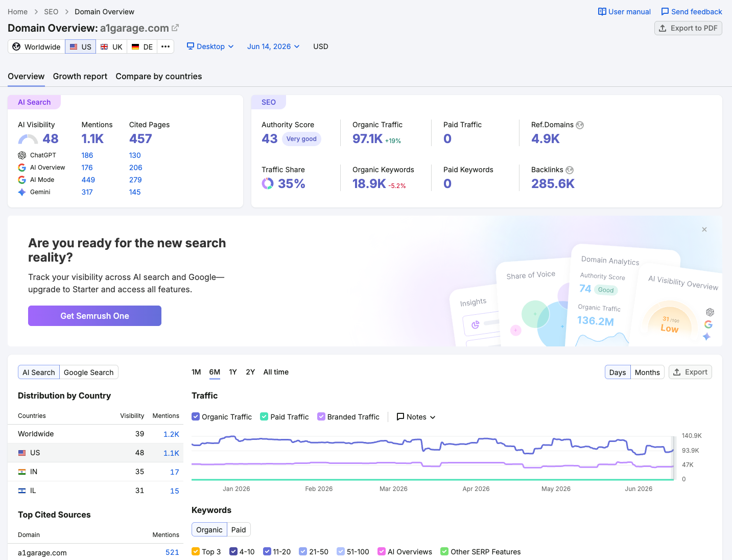Viewport: 732px width, 560px height.
Task: Click globe icon beside Ref.Domains
Action: click(580, 125)
